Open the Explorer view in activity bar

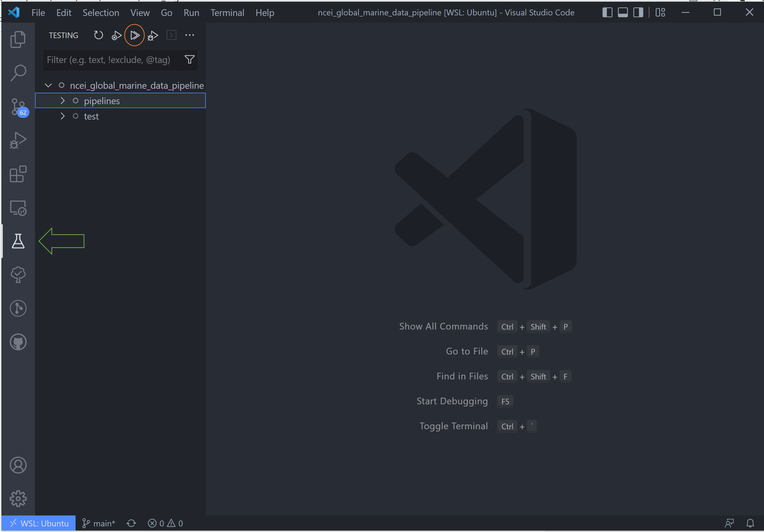click(x=18, y=39)
